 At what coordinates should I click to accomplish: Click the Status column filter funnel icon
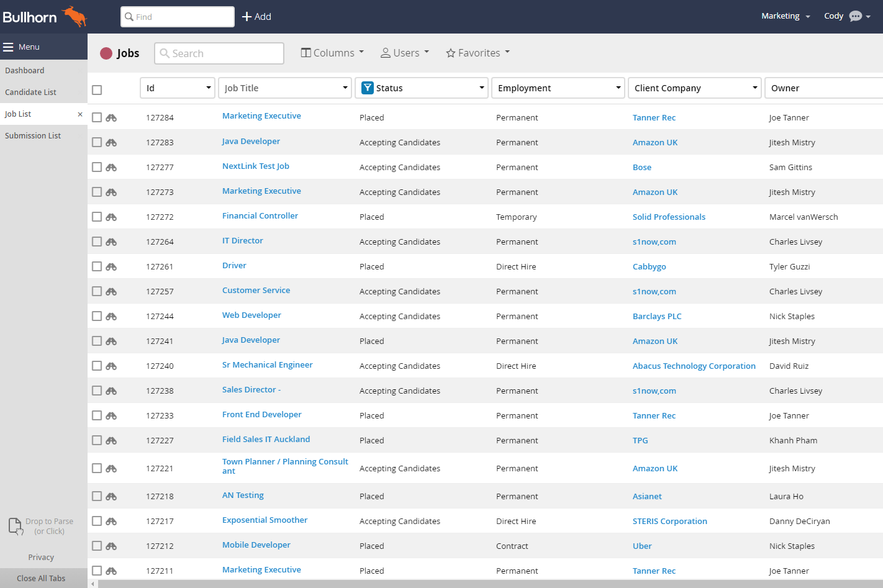tap(367, 88)
